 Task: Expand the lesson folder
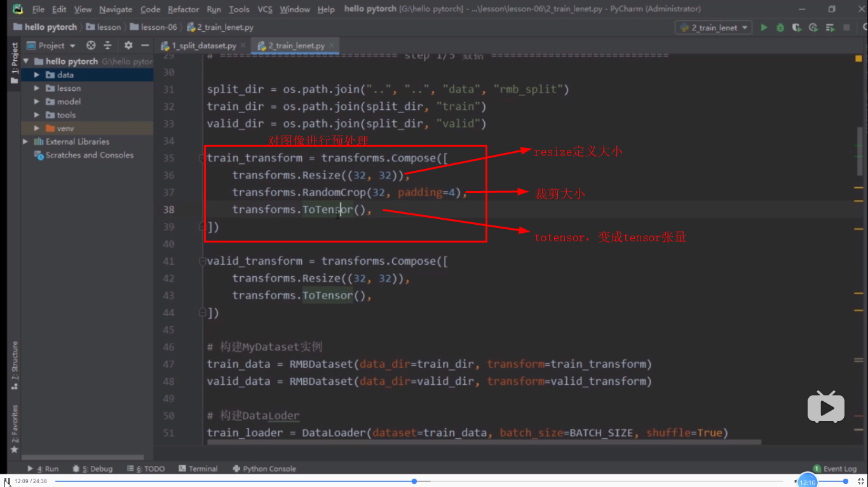point(37,88)
